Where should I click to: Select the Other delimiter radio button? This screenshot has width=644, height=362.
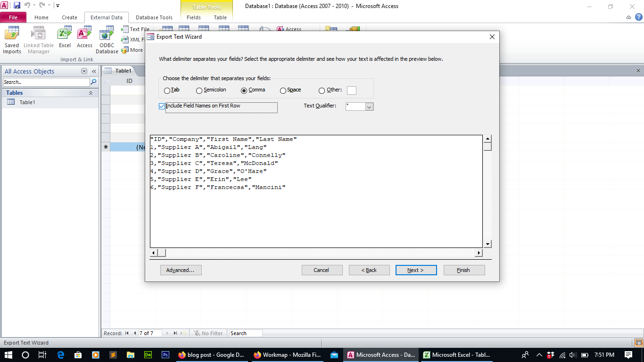click(322, 90)
